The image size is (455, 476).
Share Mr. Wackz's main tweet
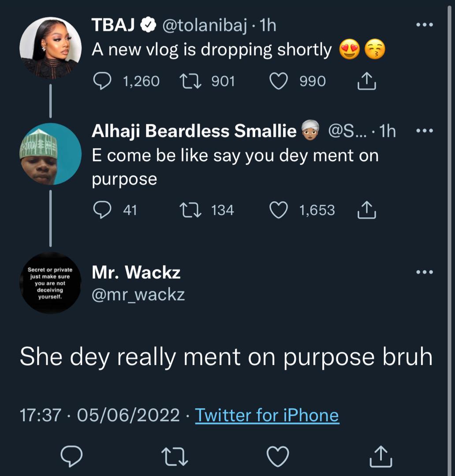click(380, 457)
